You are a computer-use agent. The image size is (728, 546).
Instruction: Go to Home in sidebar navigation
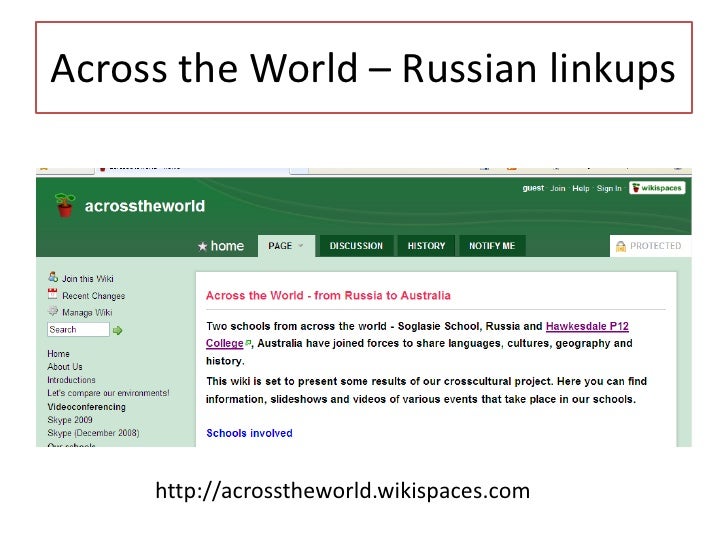click(x=58, y=354)
